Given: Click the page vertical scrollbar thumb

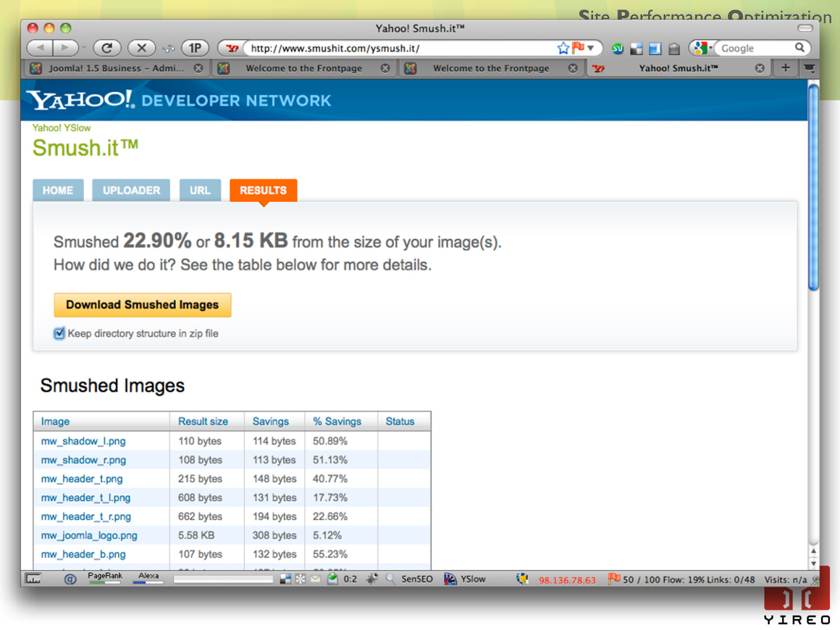Looking at the screenshot, I should [813, 187].
